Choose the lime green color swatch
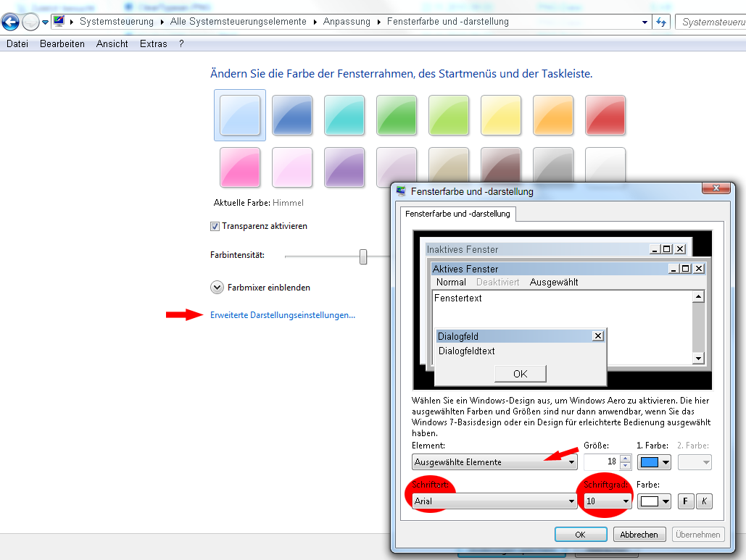The height and width of the screenshot is (560, 746). click(x=449, y=115)
